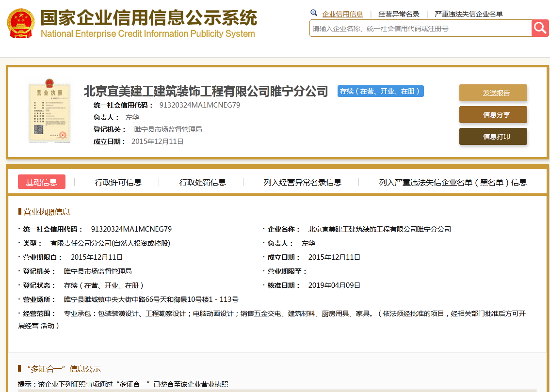Viewport: 550px width, 392px height.
Task: Click the 负责人 name 左华 in header card
Action: coord(132,117)
